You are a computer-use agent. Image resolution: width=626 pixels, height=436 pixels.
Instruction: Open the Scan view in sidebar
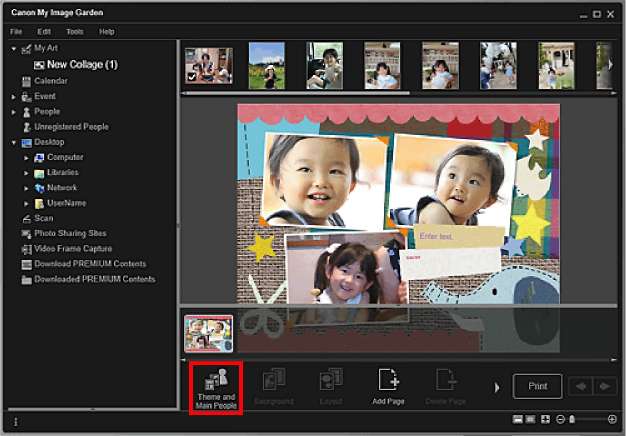pos(43,218)
